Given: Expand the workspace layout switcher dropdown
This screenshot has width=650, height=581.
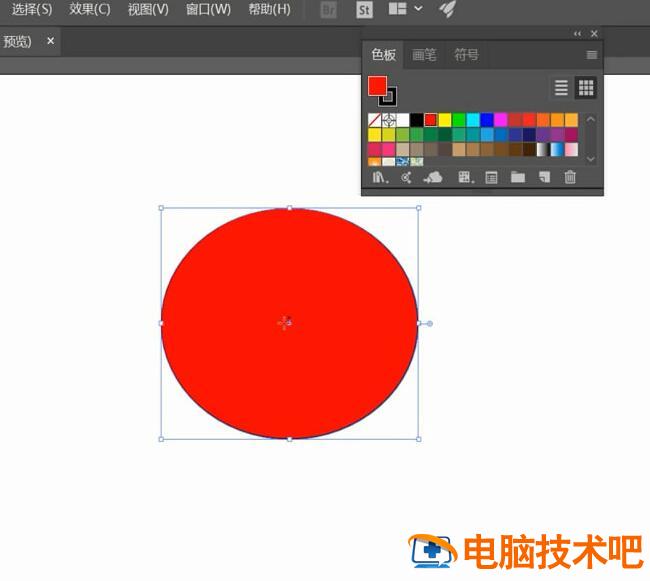Looking at the screenshot, I should pyautogui.click(x=418, y=9).
